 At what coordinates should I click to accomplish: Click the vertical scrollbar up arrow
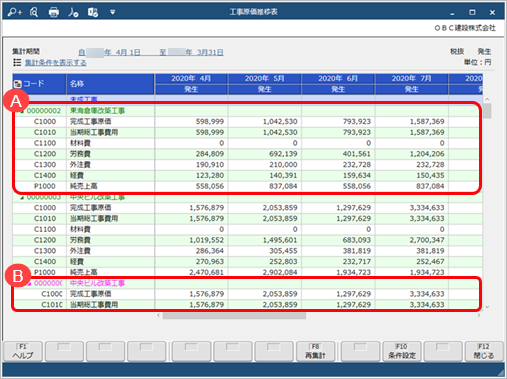[x=487, y=99]
